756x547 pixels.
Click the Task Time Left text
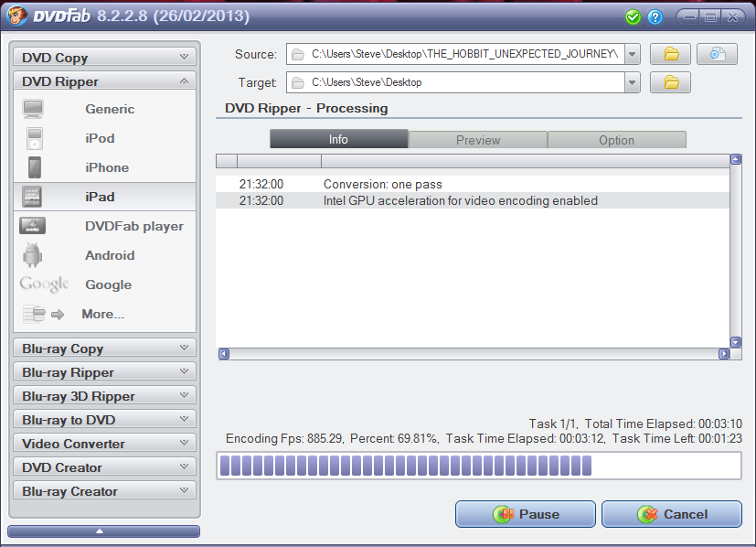click(x=677, y=438)
